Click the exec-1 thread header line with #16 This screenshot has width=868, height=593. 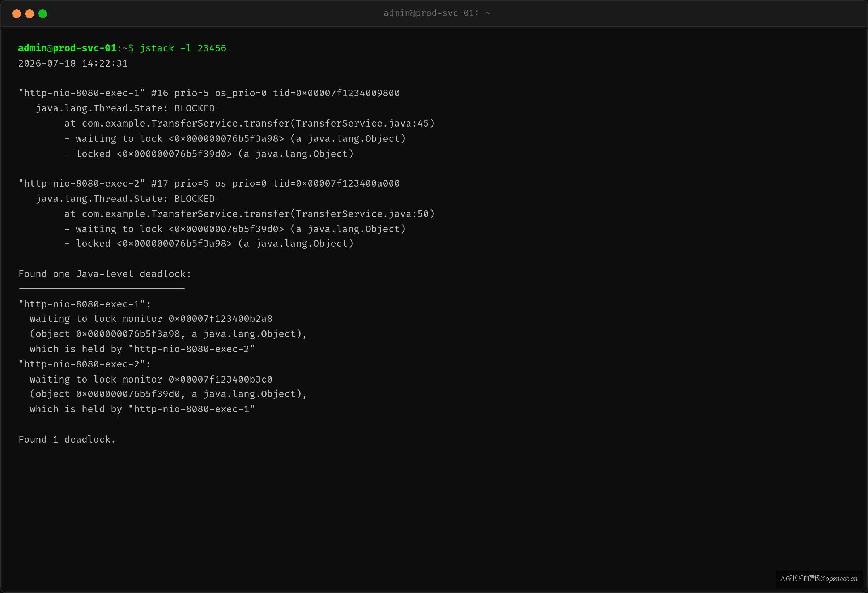click(x=209, y=93)
